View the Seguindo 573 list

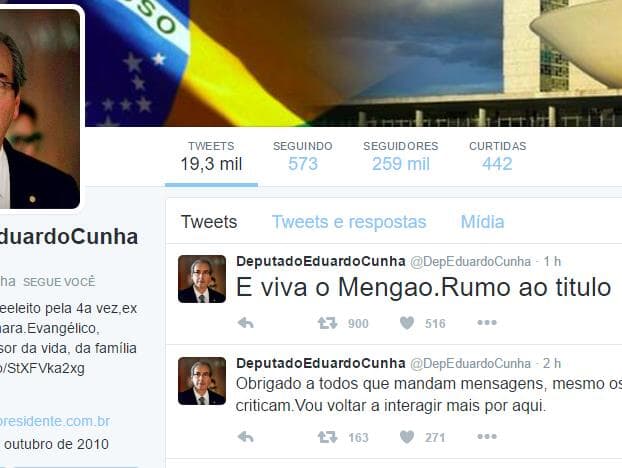[303, 157]
